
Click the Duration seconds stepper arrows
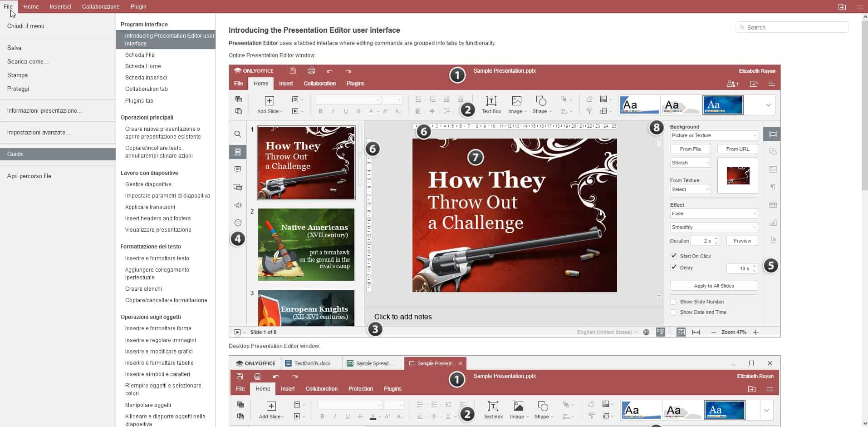coord(716,241)
